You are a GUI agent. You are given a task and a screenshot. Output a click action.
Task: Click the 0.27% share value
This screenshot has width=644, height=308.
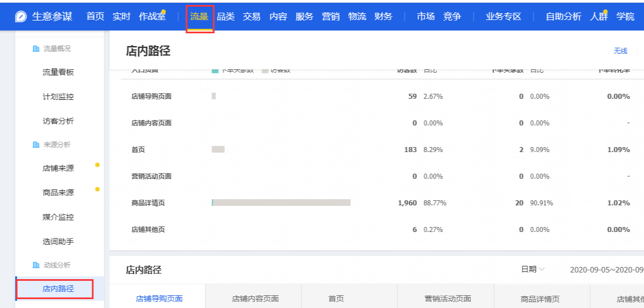433,230
